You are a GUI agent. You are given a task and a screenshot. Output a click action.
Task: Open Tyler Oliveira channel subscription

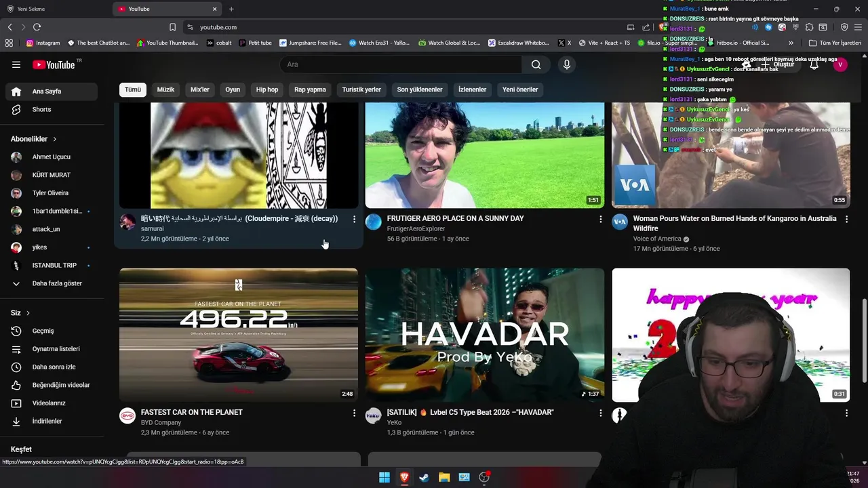click(x=52, y=193)
